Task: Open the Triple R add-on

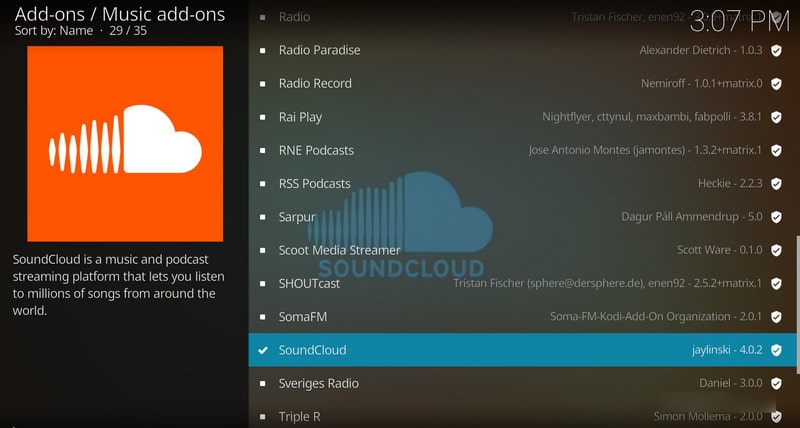Action: [521, 416]
